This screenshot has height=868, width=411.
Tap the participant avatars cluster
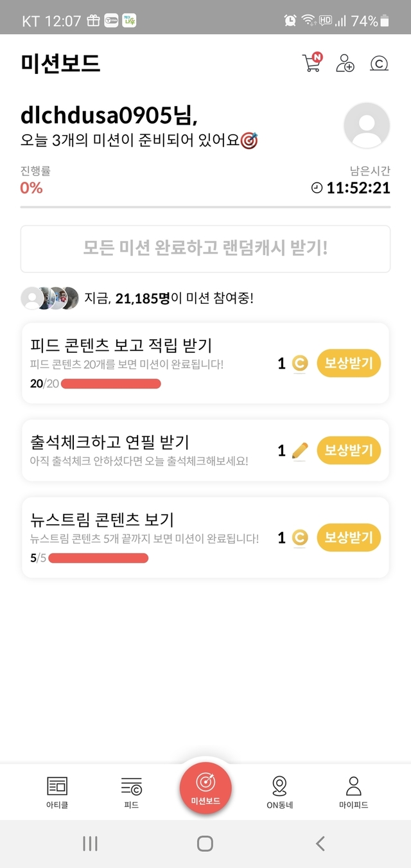(49, 298)
